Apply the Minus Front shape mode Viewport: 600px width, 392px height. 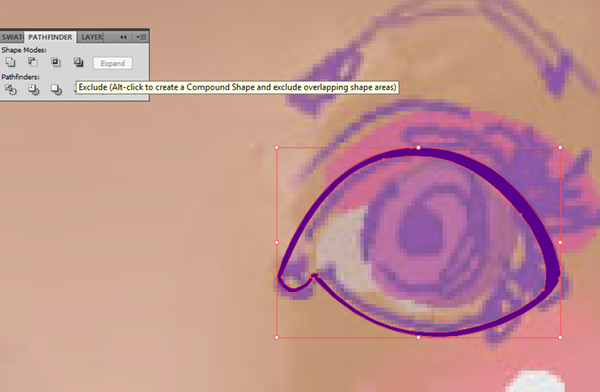click(x=33, y=62)
